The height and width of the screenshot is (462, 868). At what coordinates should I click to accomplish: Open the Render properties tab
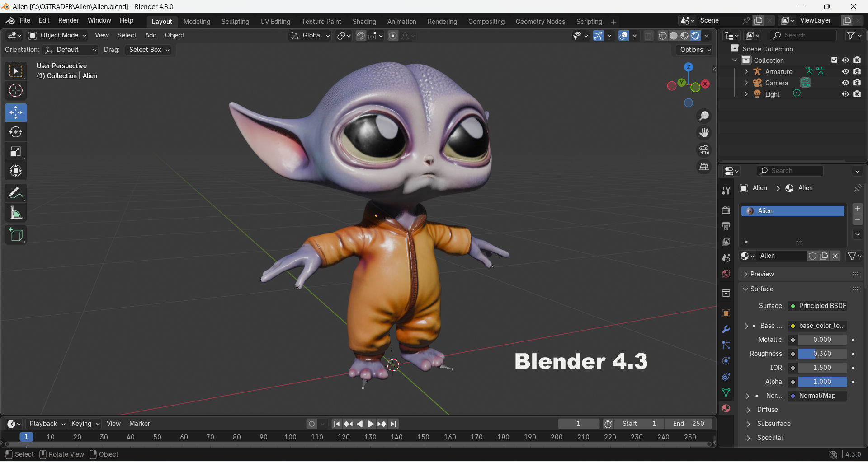click(x=726, y=210)
